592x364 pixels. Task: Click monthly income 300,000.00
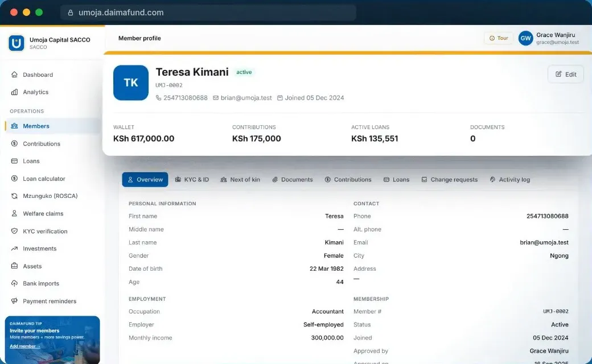coord(327,338)
